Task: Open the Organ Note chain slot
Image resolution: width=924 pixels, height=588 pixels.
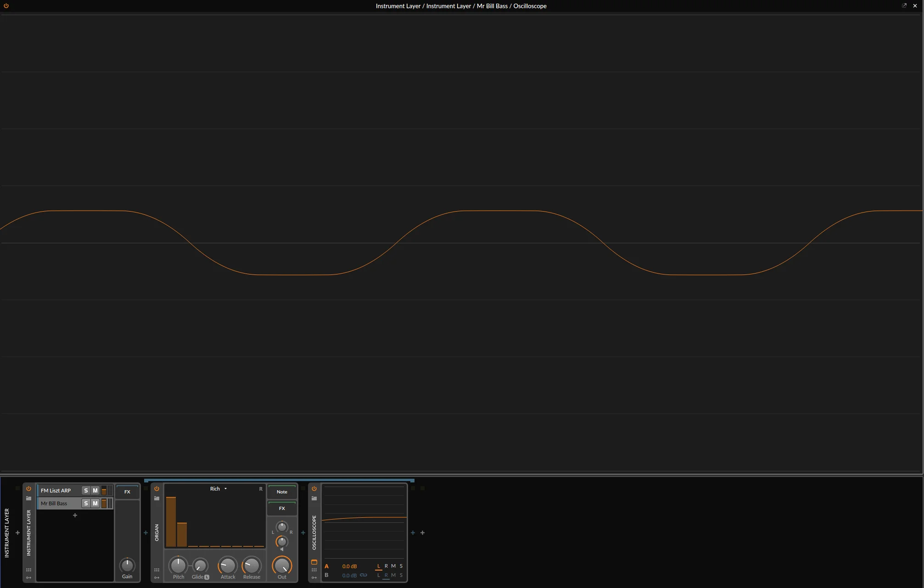Action: point(282,492)
